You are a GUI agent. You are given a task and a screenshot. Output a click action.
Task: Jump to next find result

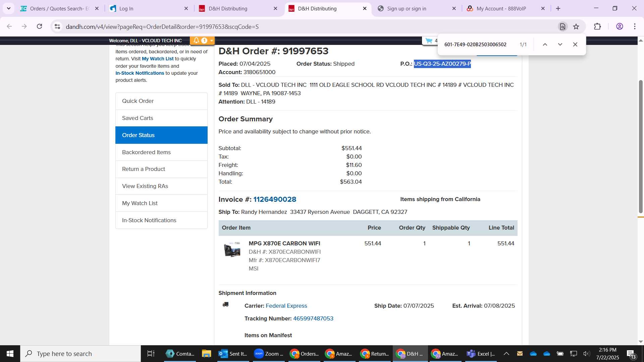tap(560, 44)
